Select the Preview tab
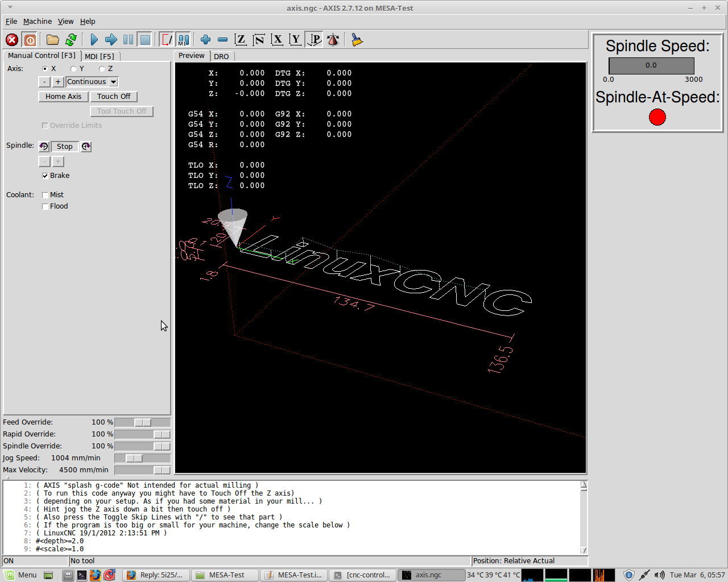This screenshot has width=728, height=582. (192, 56)
